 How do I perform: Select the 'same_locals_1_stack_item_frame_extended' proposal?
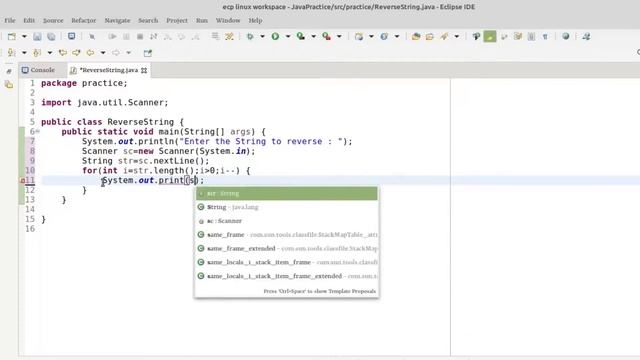(x=287, y=276)
